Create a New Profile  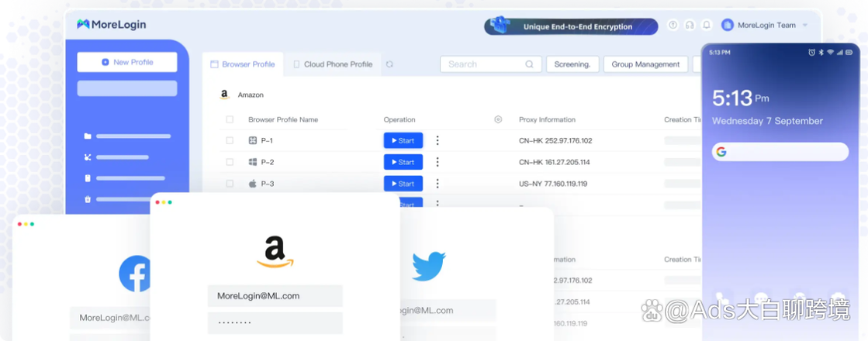coord(126,62)
